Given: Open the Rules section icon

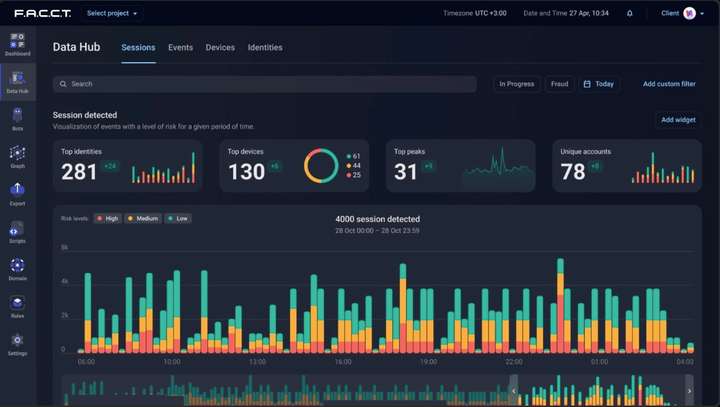Looking at the screenshot, I should pyautogui.click(x=18, y=304).
